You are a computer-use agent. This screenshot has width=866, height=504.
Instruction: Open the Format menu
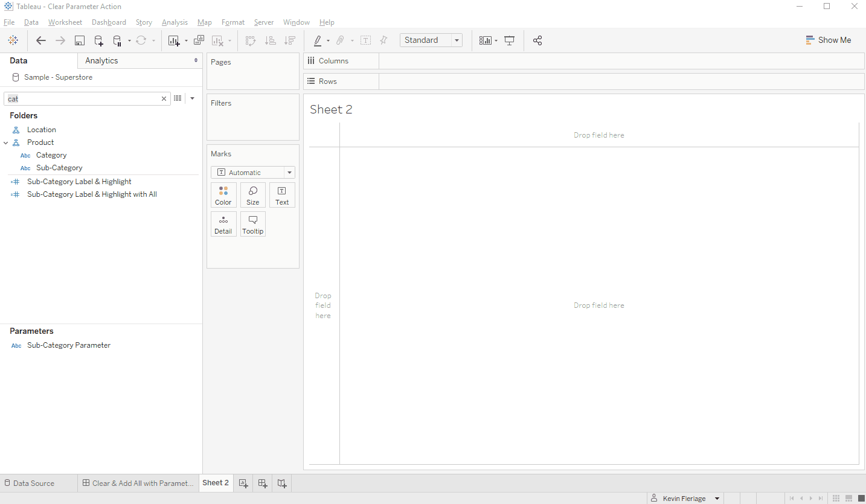pos(233,22)
